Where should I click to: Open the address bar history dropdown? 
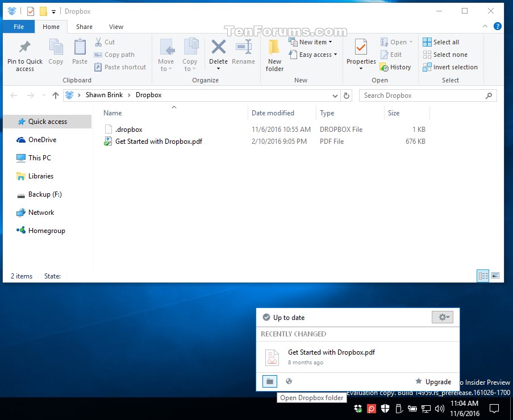click(x=335, y=95)
